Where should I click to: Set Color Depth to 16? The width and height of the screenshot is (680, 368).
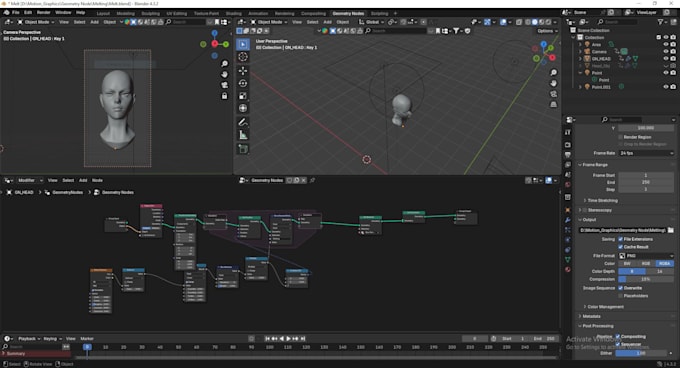[660, 271]
